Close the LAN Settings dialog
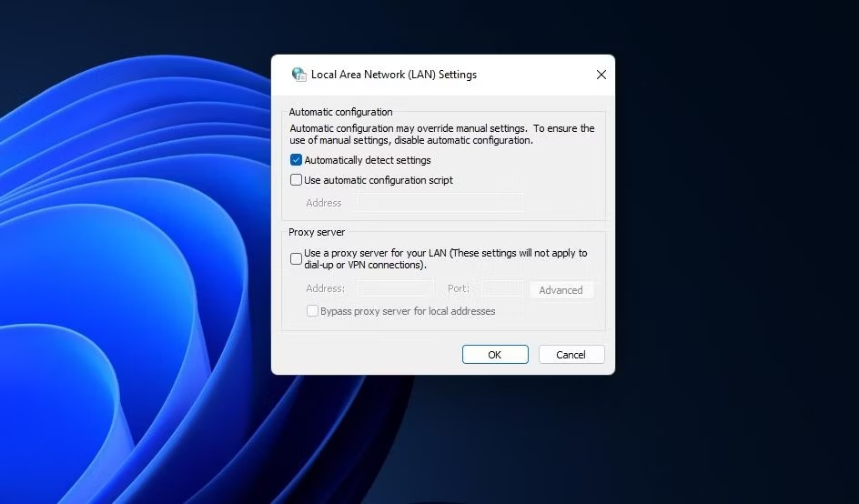 point(601,75)
